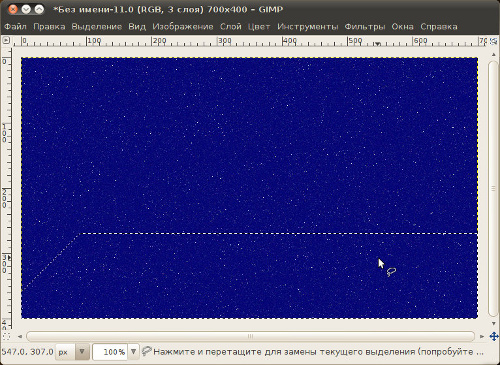Open the Изображение menu
Image resolution: width=500 pixels, height=365 pixels.
pyautogui.click(x=183, y=27)
